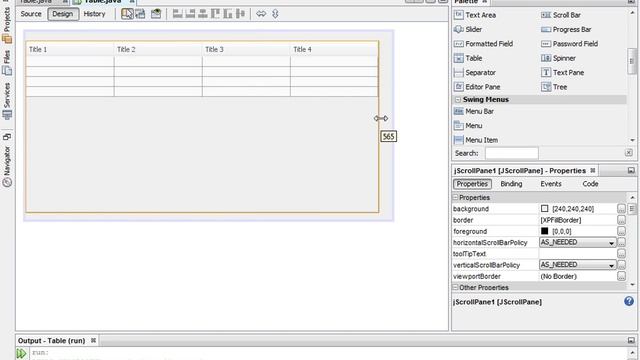Choose Editor Pane in palette
This screenshot has width=640, height=360.
tap(477, 87)
